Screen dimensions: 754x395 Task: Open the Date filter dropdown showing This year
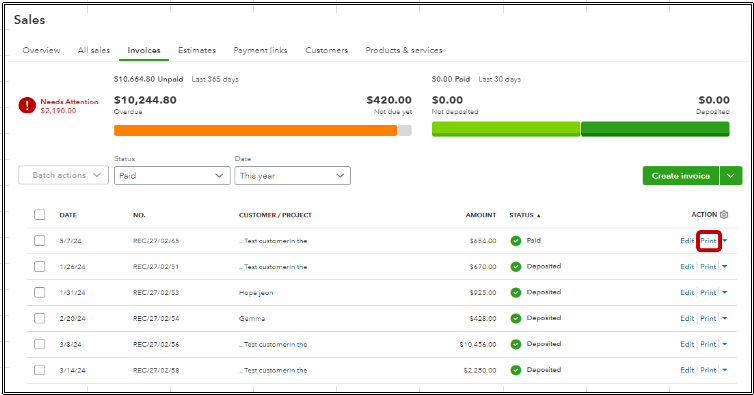(x=292, y=176)
